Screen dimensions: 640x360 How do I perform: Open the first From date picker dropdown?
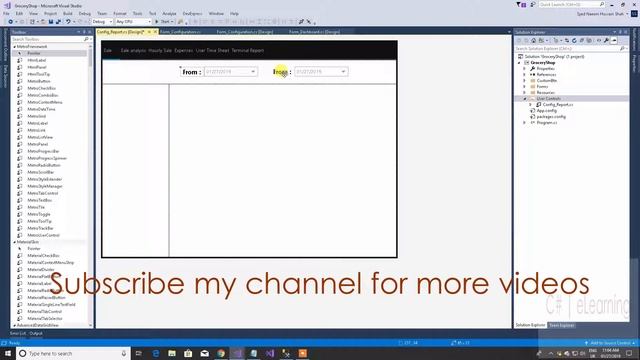tap(253, 72)
